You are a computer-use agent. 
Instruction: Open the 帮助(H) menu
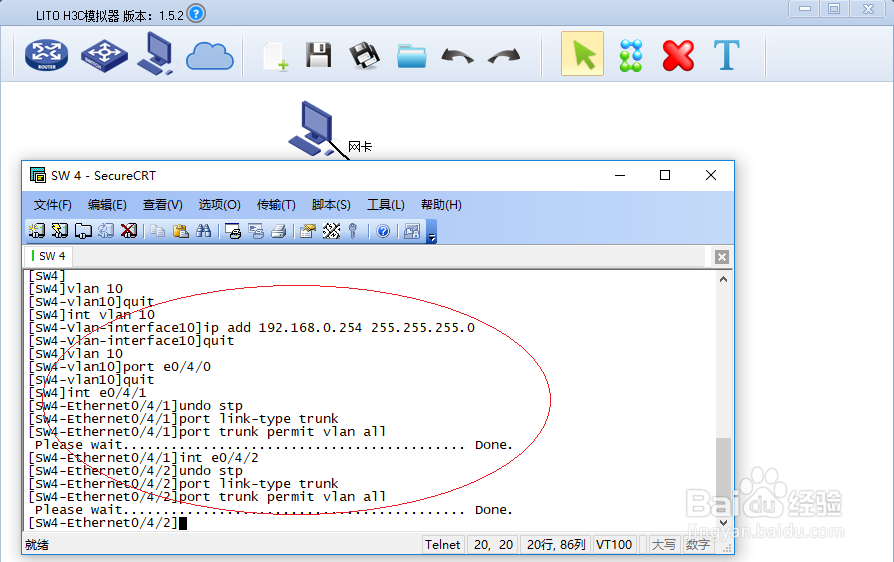coord(441,205)
